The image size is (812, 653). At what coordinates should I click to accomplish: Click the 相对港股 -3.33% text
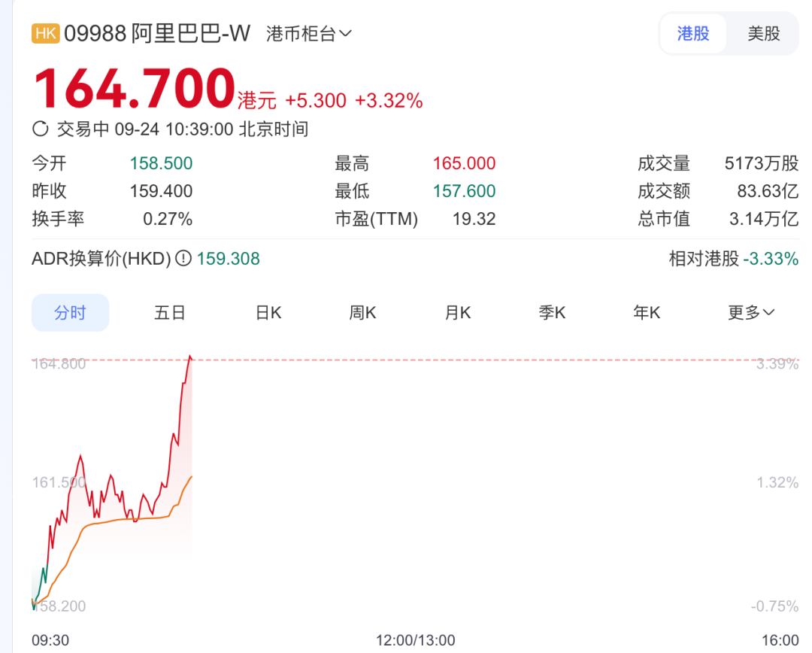click(x=733, y=259)
